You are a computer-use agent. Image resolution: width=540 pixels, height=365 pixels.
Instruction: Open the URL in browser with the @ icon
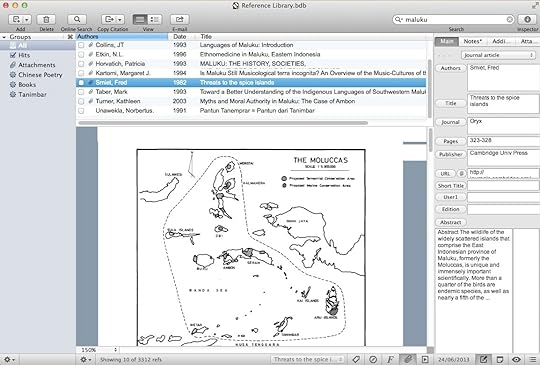461,174
